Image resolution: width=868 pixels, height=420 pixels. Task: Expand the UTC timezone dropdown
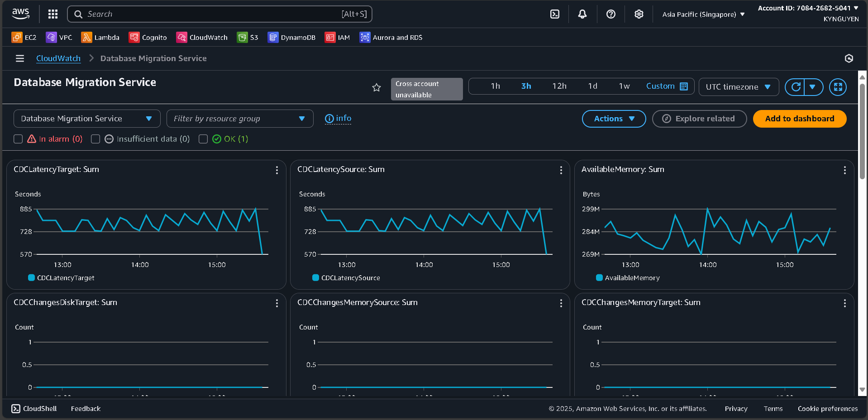click(738, 87)
